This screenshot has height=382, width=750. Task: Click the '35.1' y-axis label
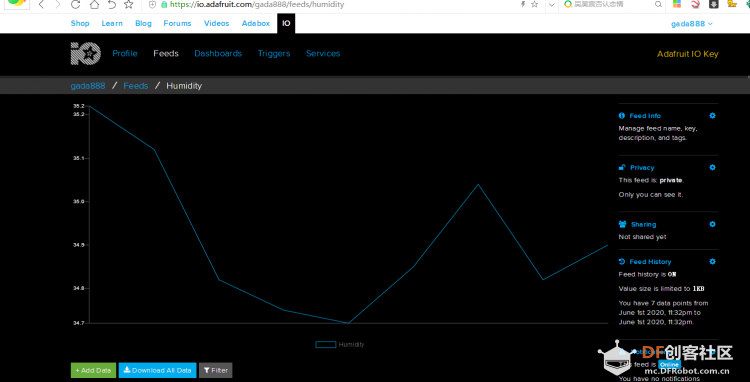[x=79, y=158]
